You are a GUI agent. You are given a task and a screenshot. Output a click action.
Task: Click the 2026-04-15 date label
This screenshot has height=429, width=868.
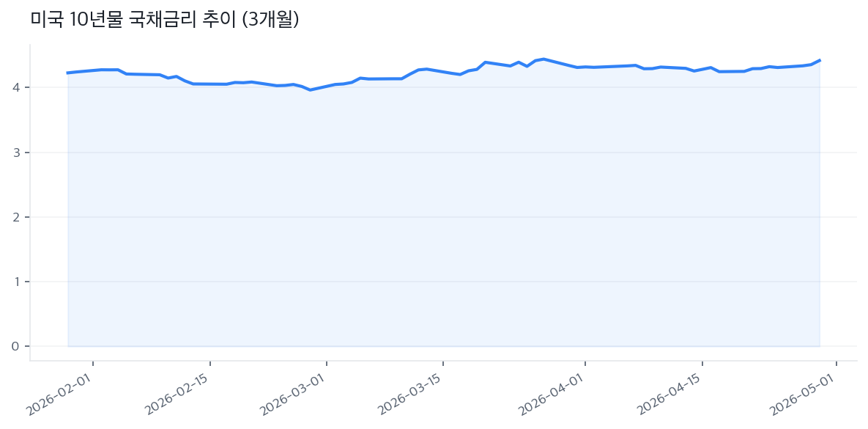pos(670,395)
